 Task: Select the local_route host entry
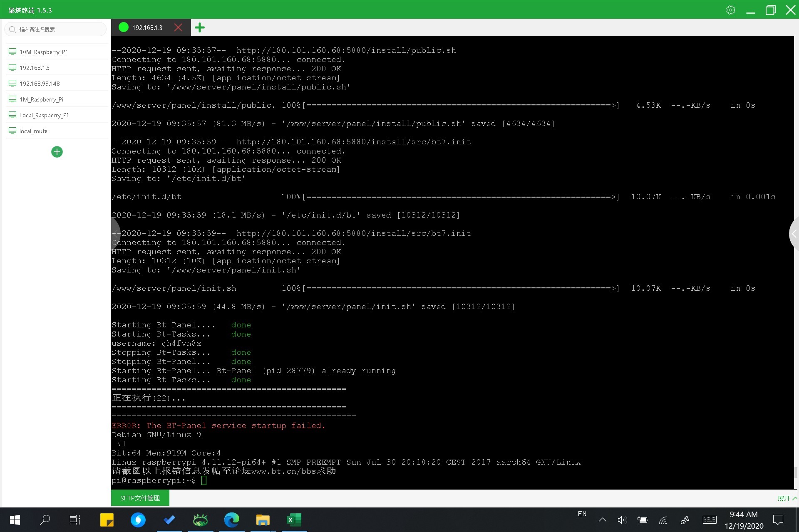click(57, 131)
